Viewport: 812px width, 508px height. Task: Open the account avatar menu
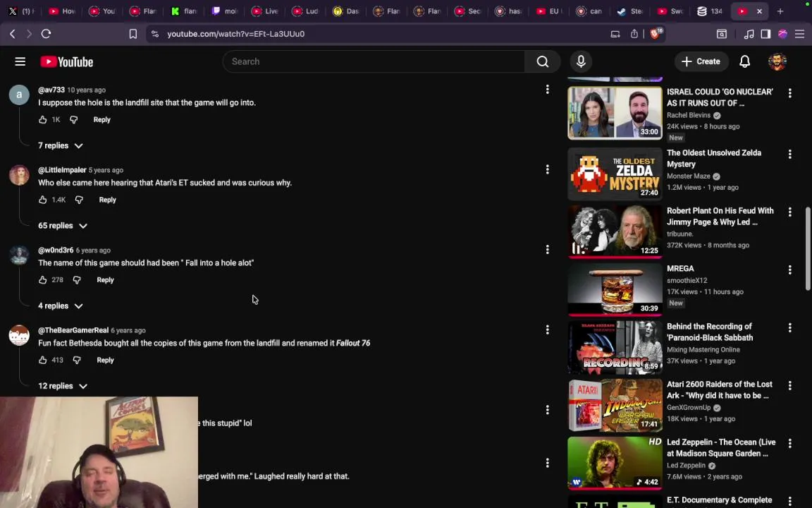777,61
